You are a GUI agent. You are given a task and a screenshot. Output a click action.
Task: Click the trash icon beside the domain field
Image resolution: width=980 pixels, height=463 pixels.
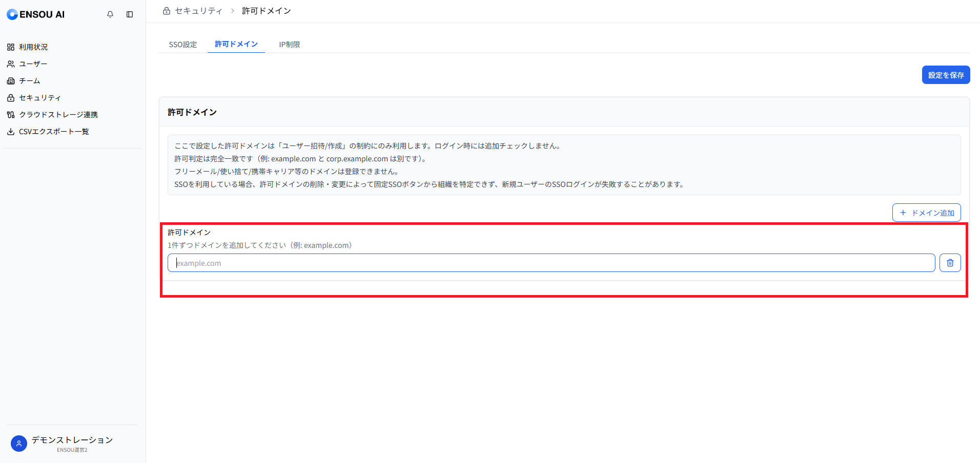click(950, 263)
